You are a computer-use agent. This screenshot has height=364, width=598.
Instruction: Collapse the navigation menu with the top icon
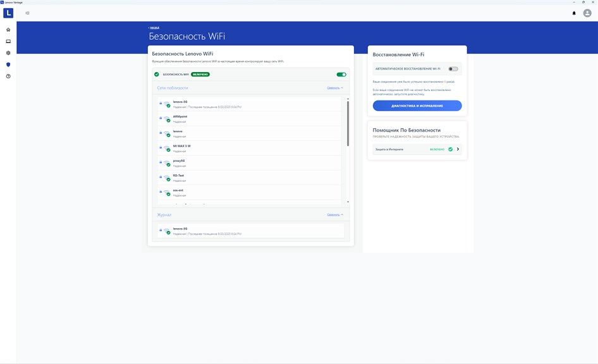tap(27, 13)
